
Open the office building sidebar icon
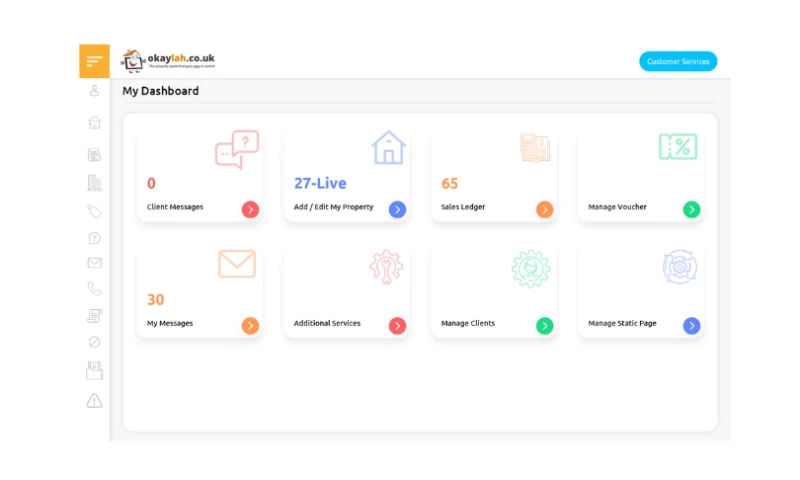tap(94, 182)
